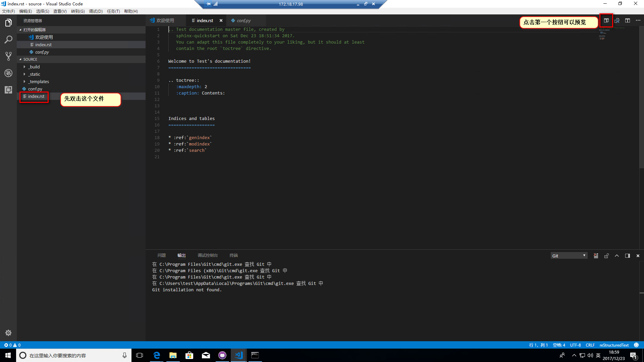Expand the _build folder
644x362 pixels.
34,67
